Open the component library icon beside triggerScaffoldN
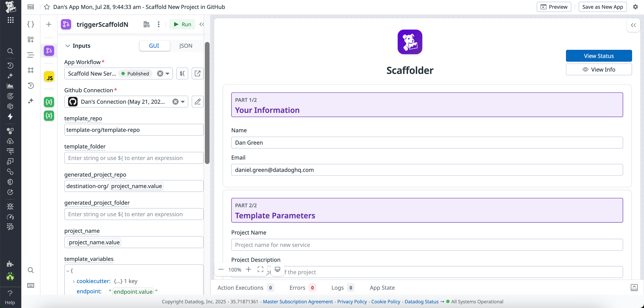This screenshot has width=644, height=308. click(x=146, y=24)
